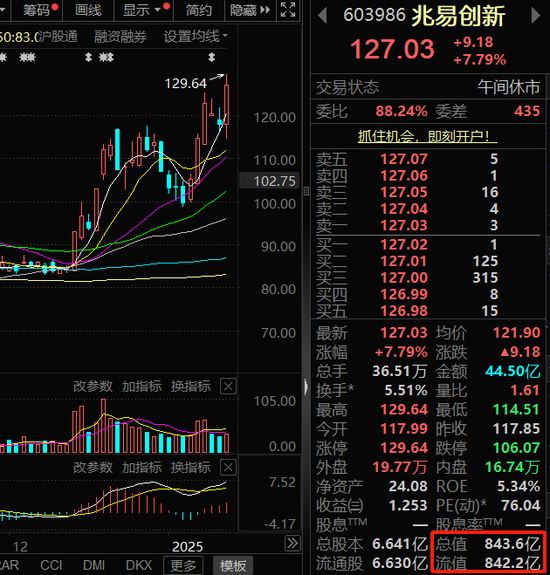
Task: Click the 卖五 price 127.07
Action: coord(404,159)
